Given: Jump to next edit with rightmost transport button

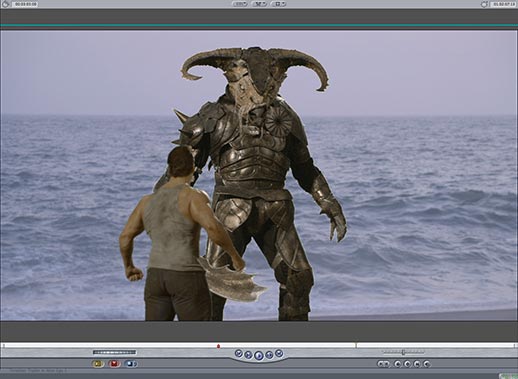Looking at the screenshot, I should 279,353.
